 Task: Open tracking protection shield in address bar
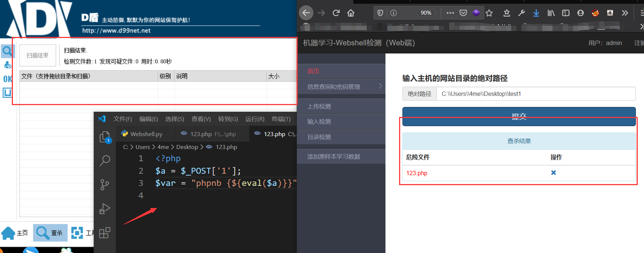380,13
